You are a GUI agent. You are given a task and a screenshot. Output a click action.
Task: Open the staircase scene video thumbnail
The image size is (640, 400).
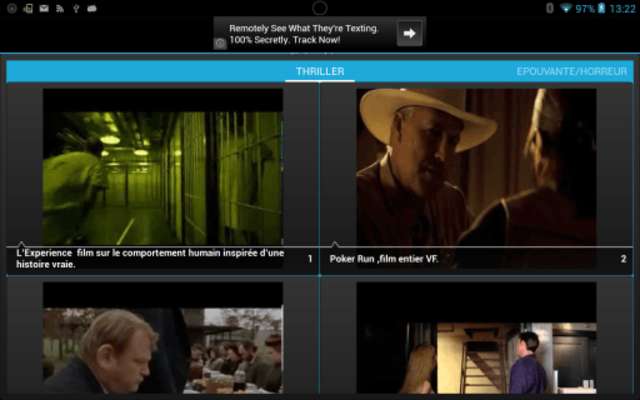476,338
